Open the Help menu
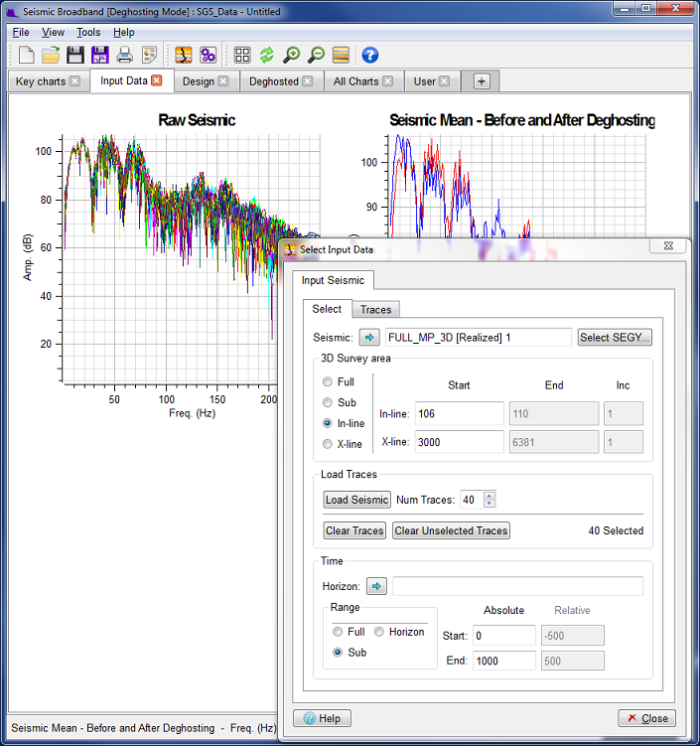 tap(124, 33)
